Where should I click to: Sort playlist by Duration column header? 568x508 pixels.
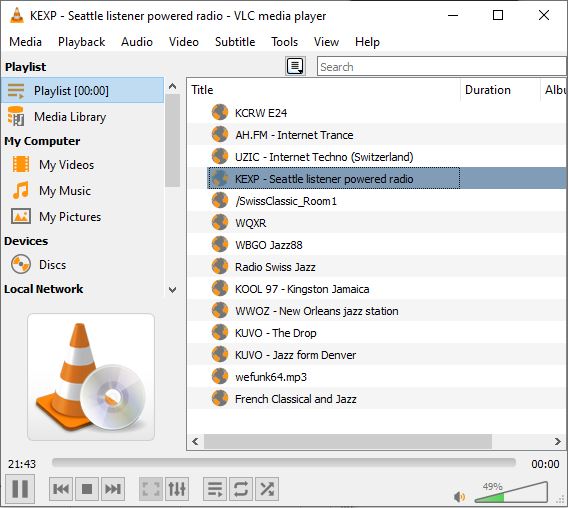pos(500,90)
